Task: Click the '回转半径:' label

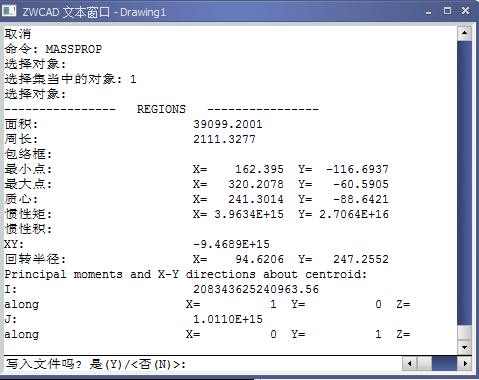Action: click(x=35, y=259)
